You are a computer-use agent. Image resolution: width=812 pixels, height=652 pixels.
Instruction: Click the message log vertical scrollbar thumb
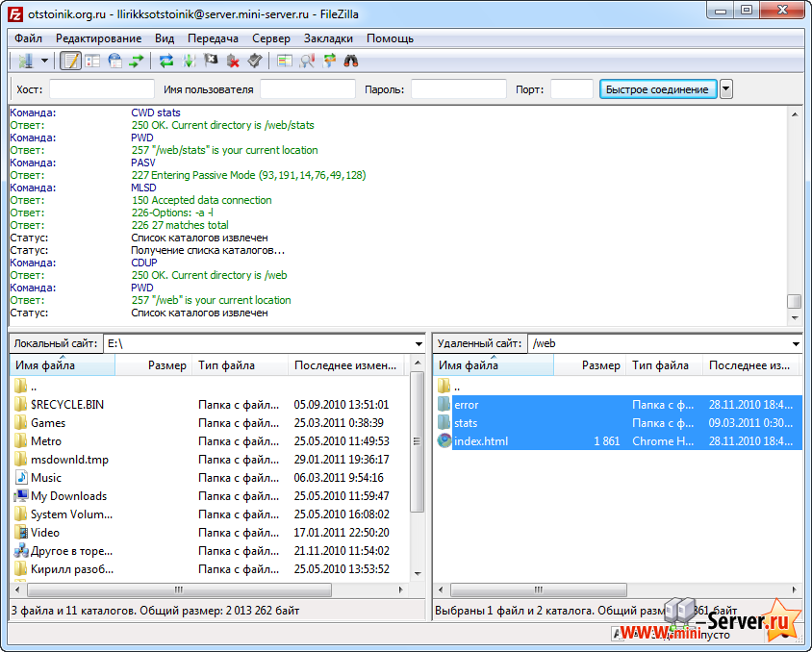(795, 301)
